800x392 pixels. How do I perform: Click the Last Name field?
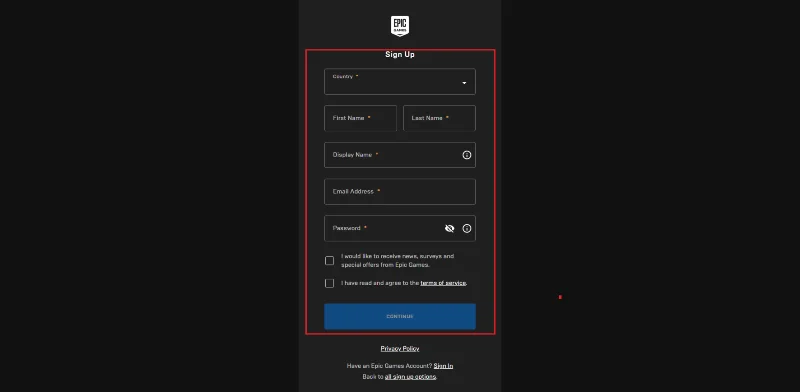click(x=439, y=118)
